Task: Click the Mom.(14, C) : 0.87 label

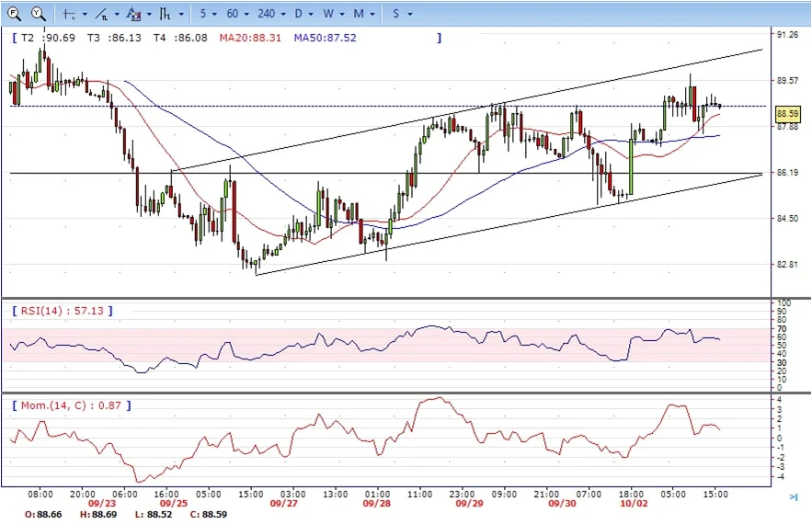Action: point(72,405)
